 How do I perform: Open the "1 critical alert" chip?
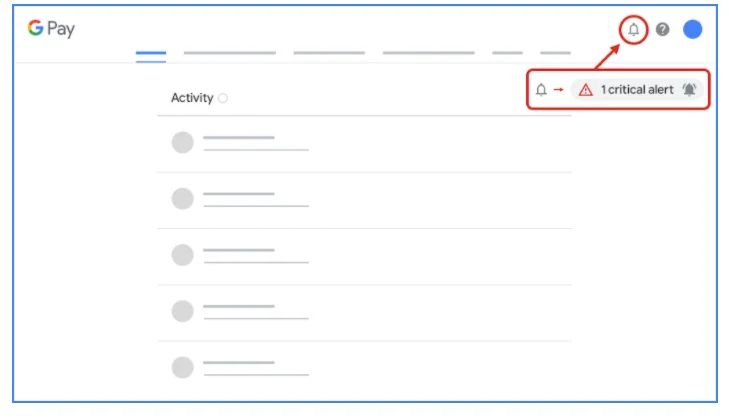click(637, 90)
